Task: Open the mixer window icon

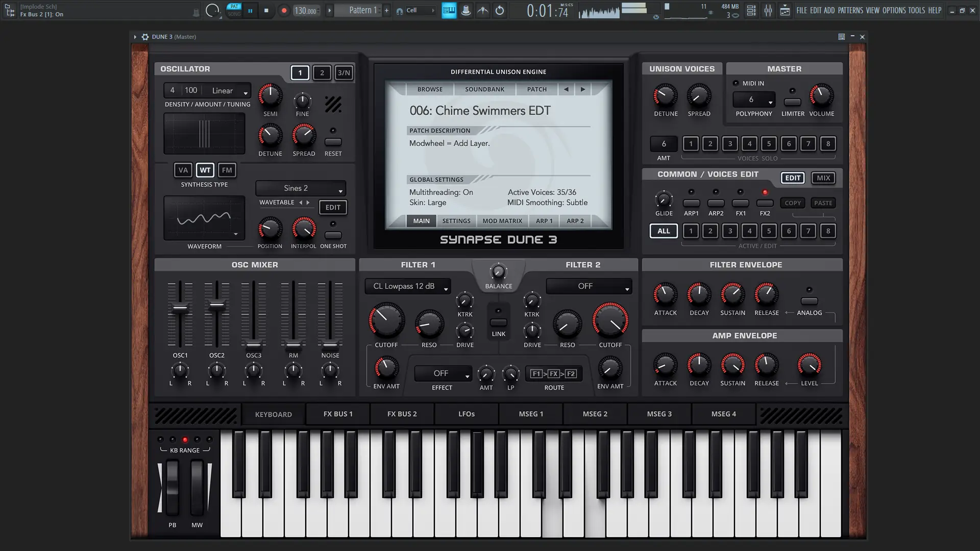Action: [768, 11]
